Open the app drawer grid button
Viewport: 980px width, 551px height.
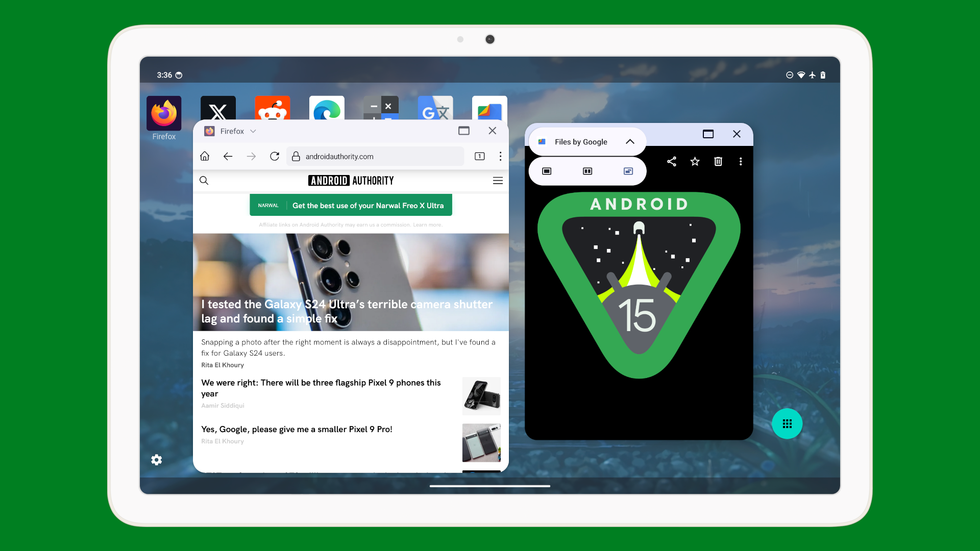pos(786,424)
